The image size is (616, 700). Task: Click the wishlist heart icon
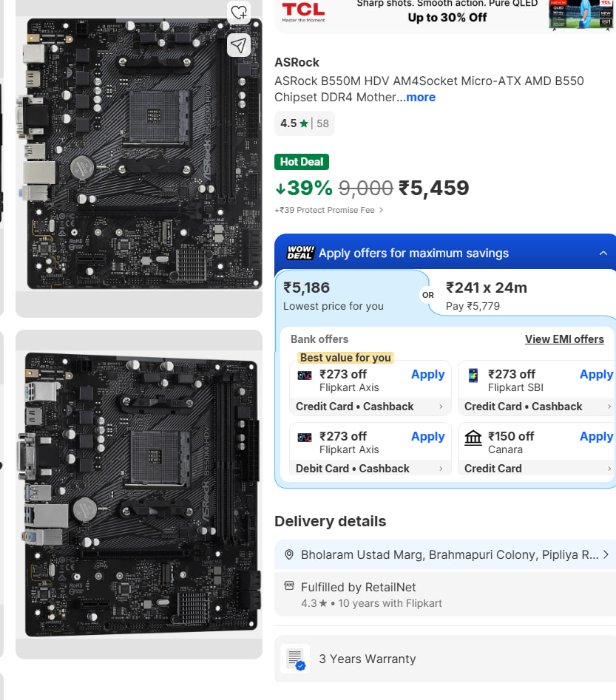click(x=238, y=13)
